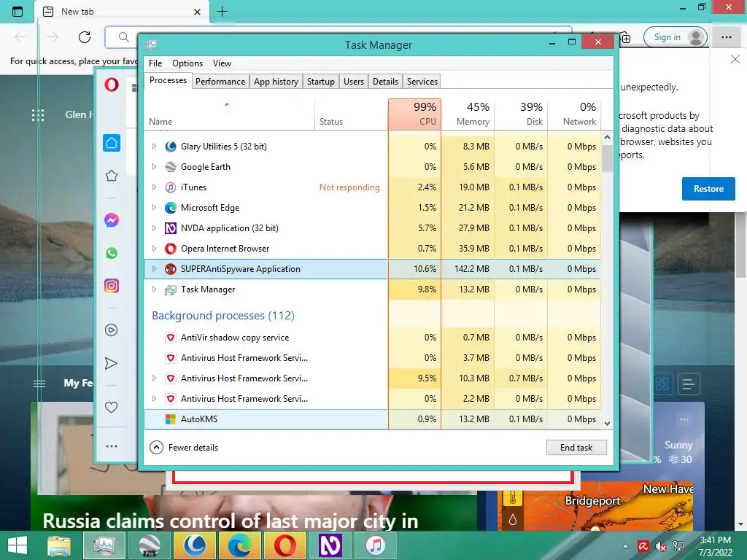
Task: Expand the SUPERAntiSpyware Application row
Action: point(154,269)
